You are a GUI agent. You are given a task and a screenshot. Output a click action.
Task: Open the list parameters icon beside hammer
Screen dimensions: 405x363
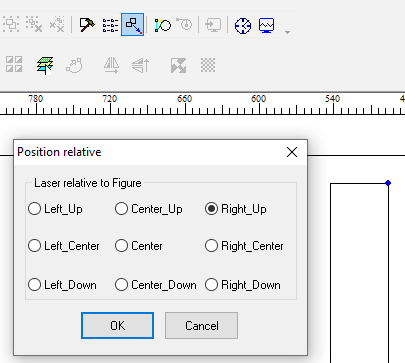[x=110, y=25]
